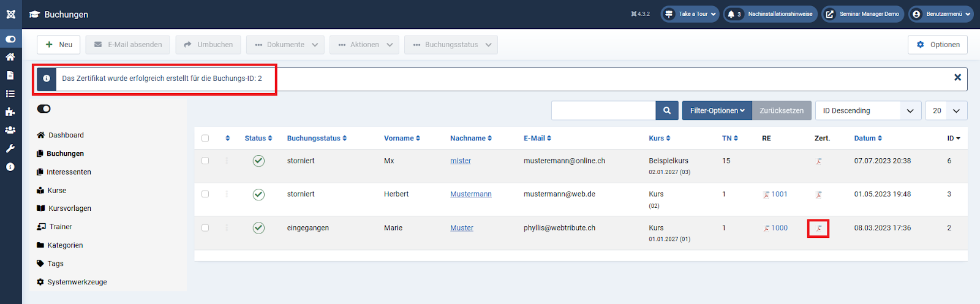Tick the select-all checkbox in table header
This screenshot has width=980, height=304.
(205, 139)
